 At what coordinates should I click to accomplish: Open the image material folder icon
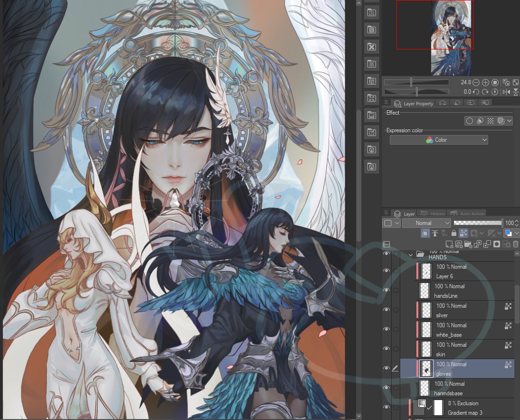(x=371, y=116)
